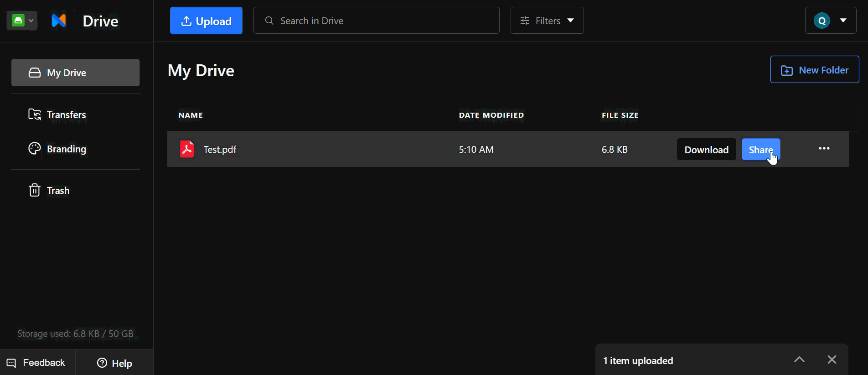This screenshot has height=375, width=868.
Task: Open the green app switcher dropdown
Action: coord(22,21)
